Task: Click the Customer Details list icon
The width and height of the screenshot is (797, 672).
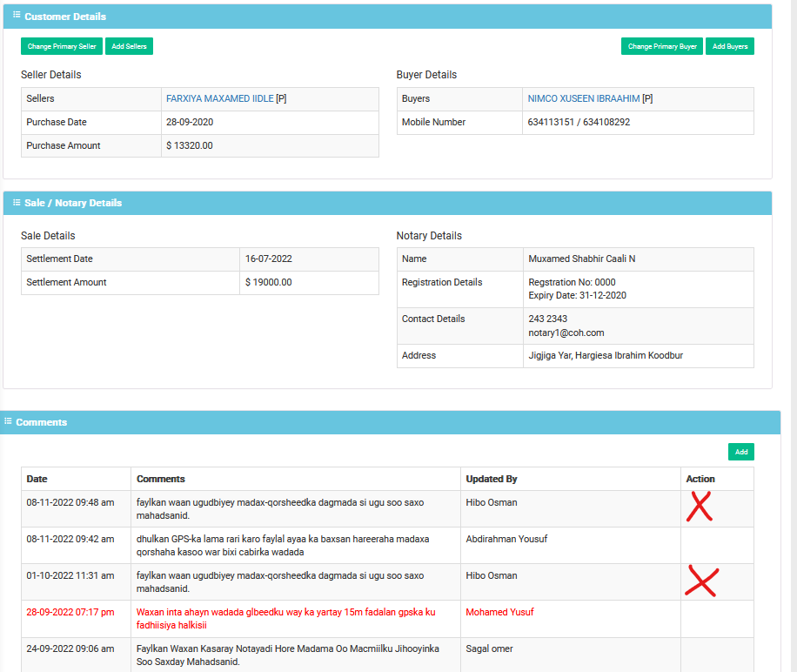Action: 17,15
